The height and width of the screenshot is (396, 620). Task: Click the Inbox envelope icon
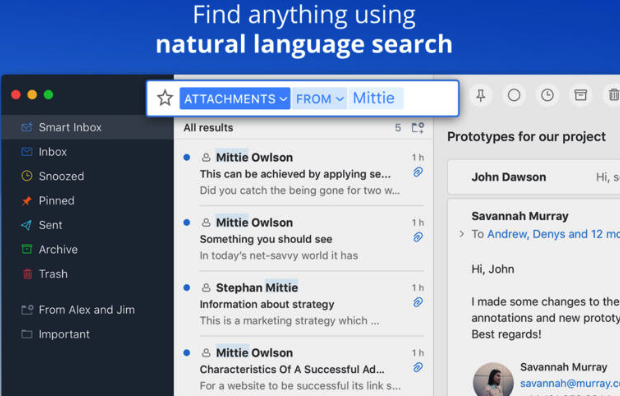(27, 152)
